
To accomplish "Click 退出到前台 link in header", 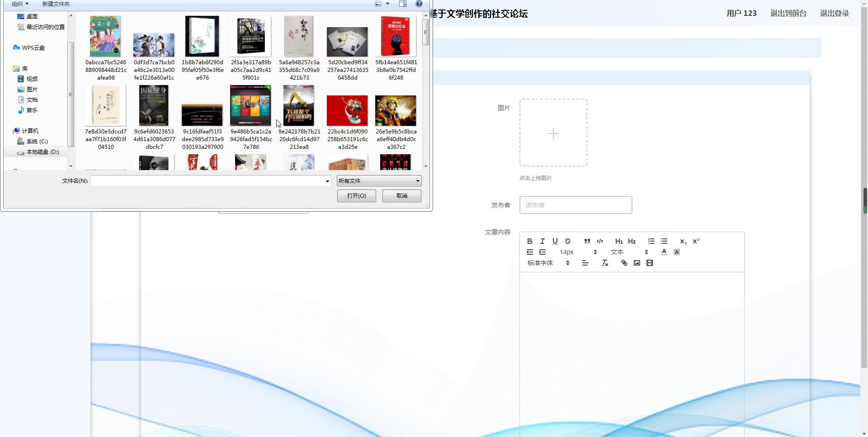I will [x=788, y=13].
